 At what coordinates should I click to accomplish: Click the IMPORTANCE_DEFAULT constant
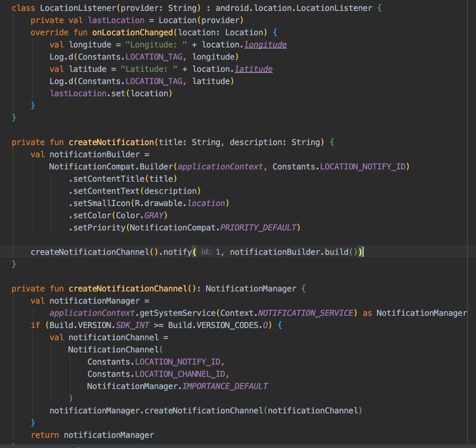pyautogui.click(x=225, y=386)
